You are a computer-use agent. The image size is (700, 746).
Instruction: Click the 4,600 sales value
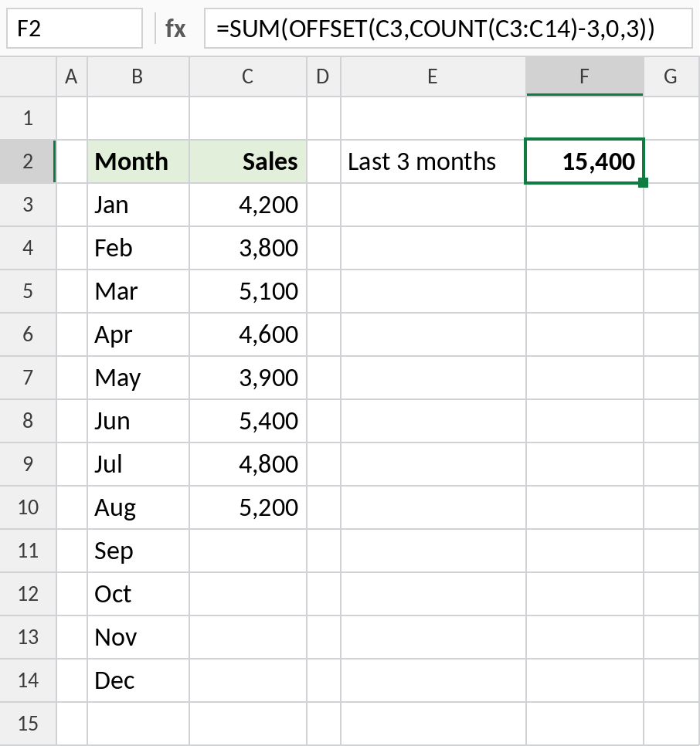coord(248,334)
